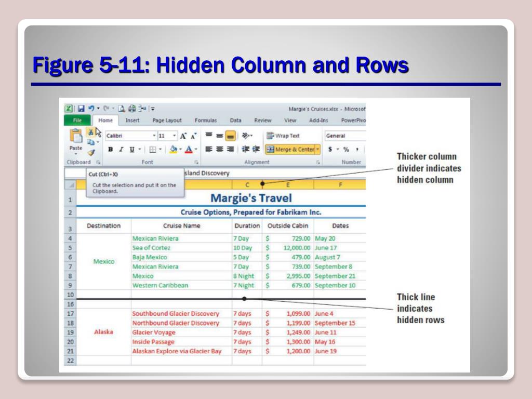Toggle Align Text Right
The height and width of the screenshot is (399, 532).
[x=230, y=149]
